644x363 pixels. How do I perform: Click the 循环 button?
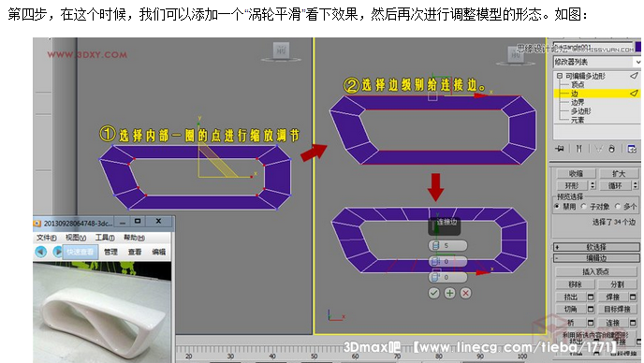click(x=615, y=185)
